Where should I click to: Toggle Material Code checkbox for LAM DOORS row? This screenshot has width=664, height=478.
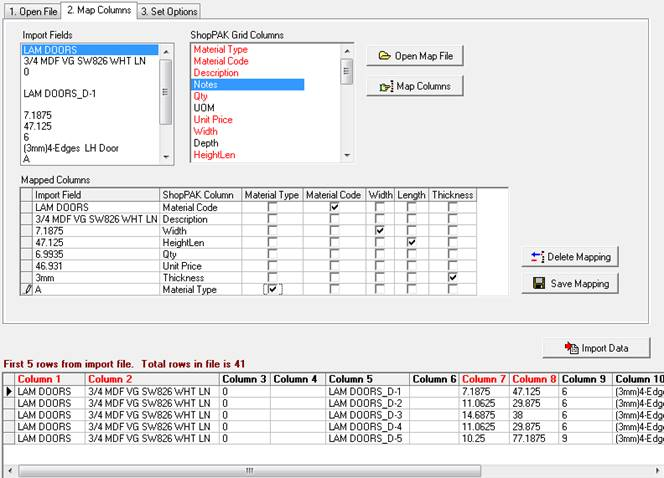(334, 207)
